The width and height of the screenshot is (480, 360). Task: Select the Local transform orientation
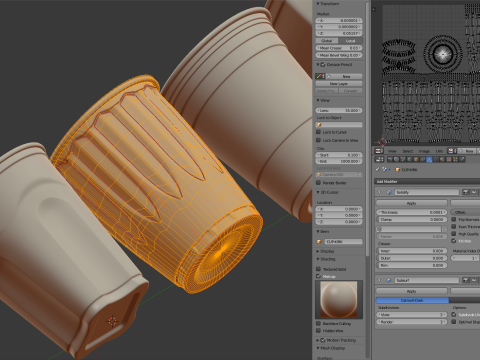point(351,41)
